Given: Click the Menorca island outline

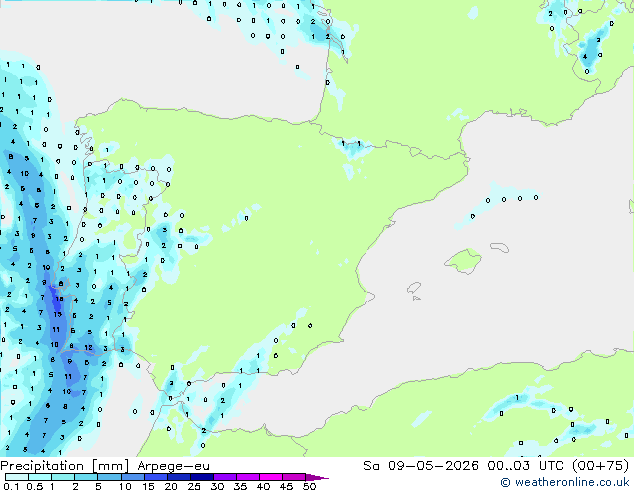Looking at the screenshot, I should [x=500, y=247].
